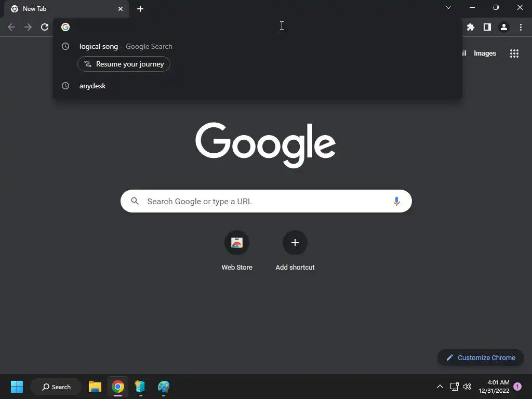The height and width of the screenshot is (399, 532).
Task: Choose the anydesk suggestion
Action: point(258,86)
